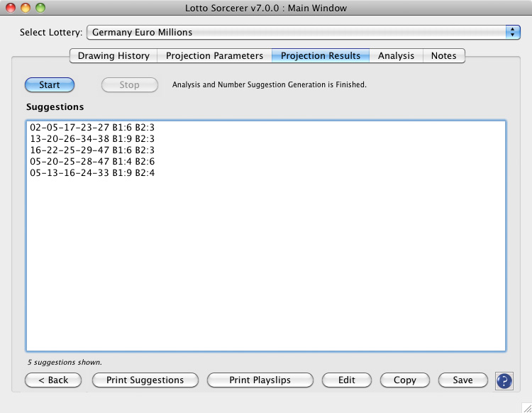This screenshot has width=532, height=413.
Task: Minimize the window with the yellow button
Action: click(x=26, y=8)
